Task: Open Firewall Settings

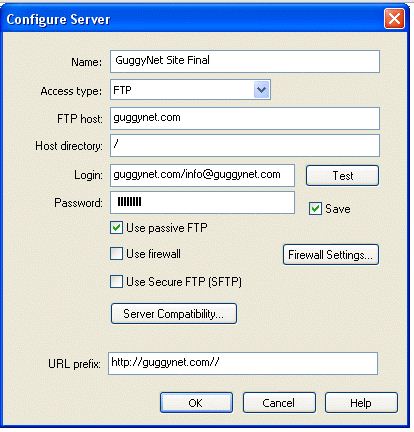Action: click(331, 255)
